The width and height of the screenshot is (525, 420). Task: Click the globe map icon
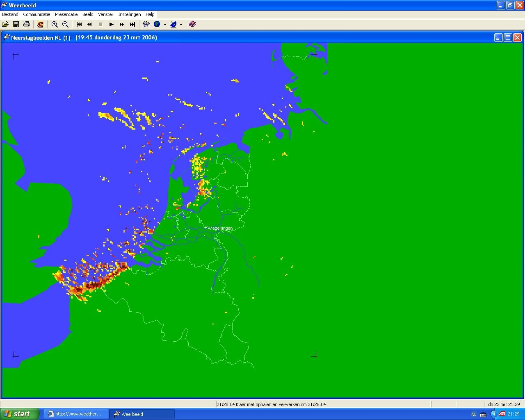(157, 24)
